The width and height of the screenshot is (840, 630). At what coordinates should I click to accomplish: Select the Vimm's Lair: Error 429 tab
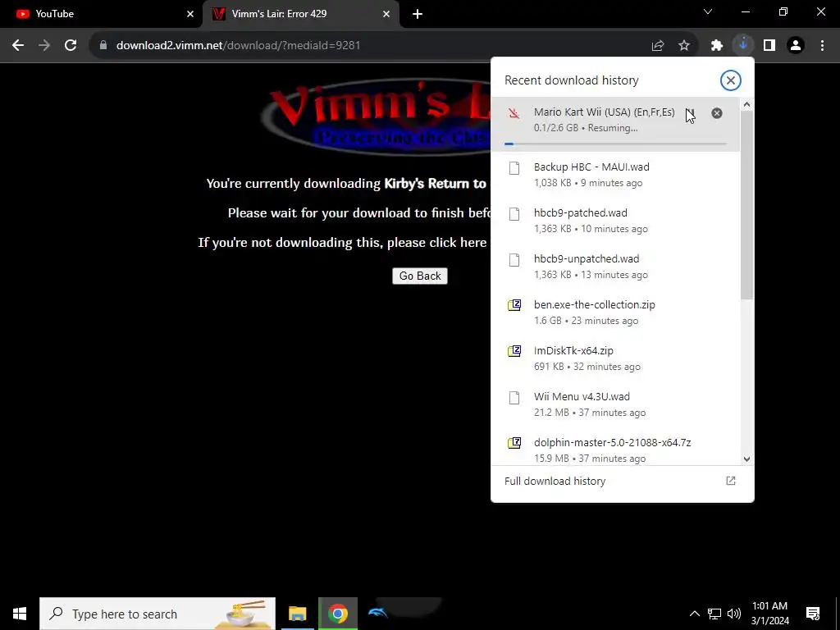pos(300,14)
